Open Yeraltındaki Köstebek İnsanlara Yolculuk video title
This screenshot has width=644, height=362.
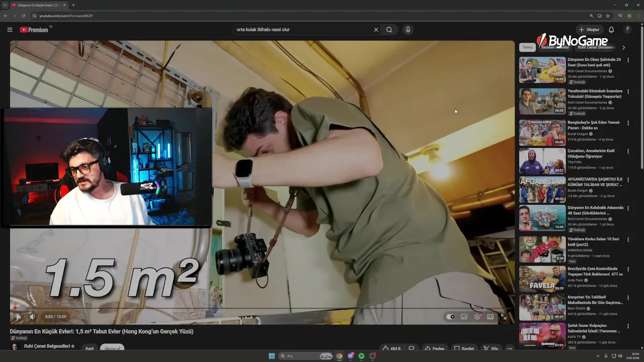coord(595,94)
